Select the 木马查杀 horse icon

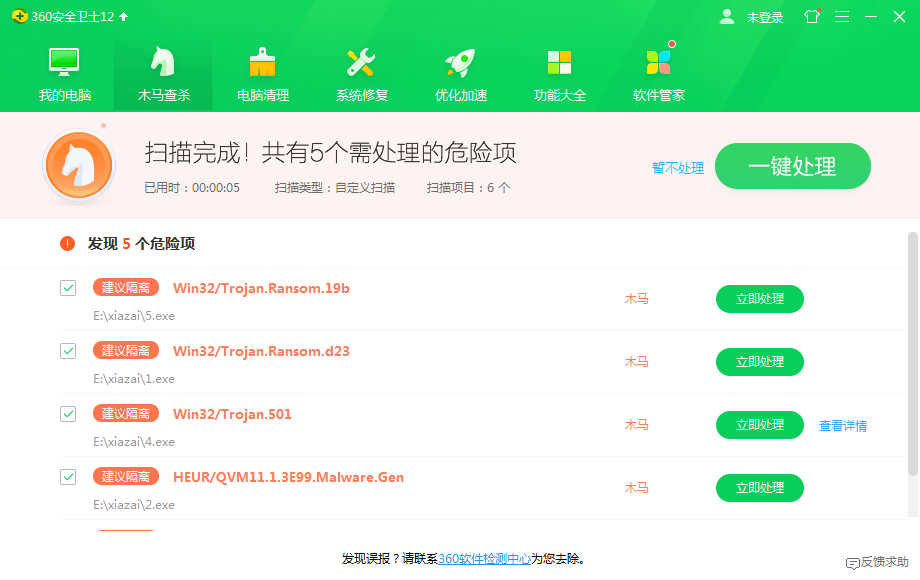coord(163,62)
